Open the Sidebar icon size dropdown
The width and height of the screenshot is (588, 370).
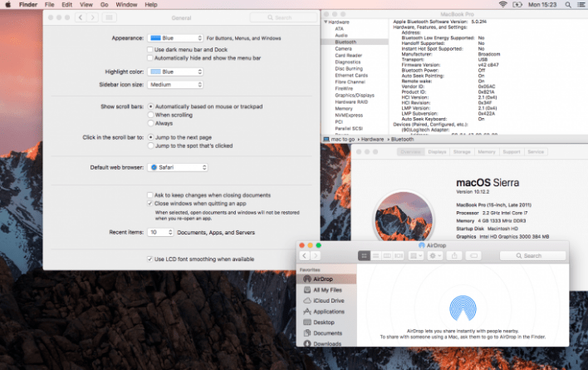point(175,85)
